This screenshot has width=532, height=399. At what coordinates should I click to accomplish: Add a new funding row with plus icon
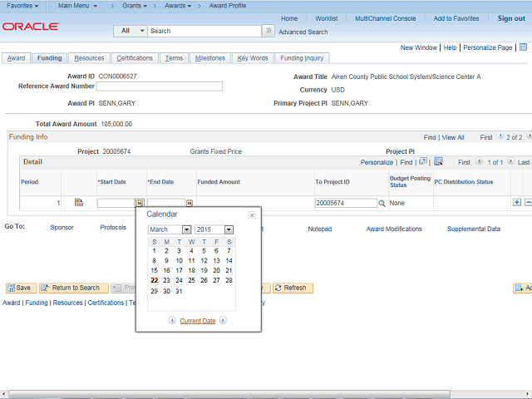tap(517, 203)
